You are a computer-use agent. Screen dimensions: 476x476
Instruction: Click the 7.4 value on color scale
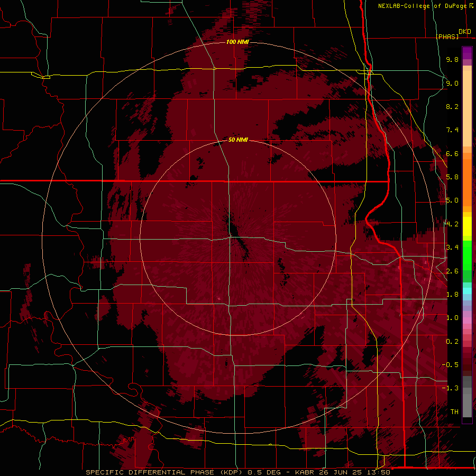pos(452,130)
